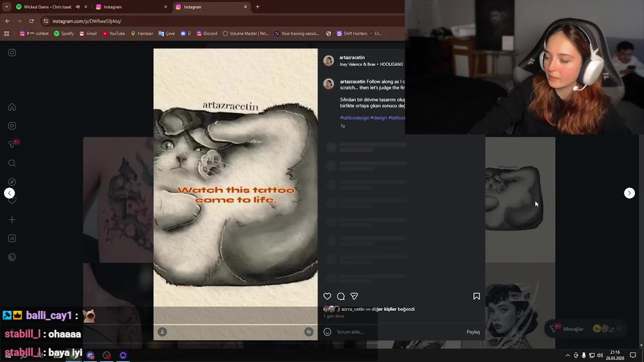The image size is (644, 362).
Task: Open the Volume Master bookmark
Action: (x=246, y=34)
